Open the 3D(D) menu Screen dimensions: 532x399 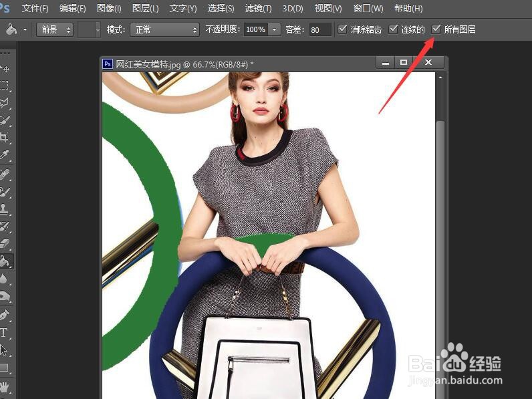point(293,8)
